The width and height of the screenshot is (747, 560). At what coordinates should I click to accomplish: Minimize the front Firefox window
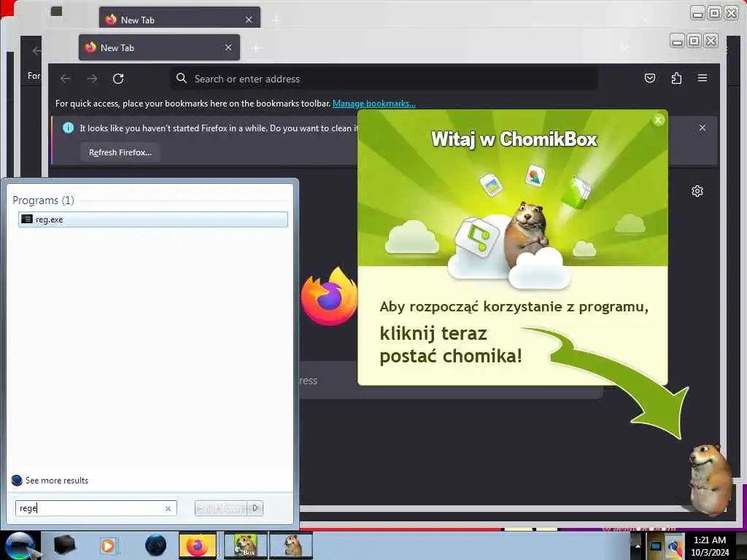[x=677, y=41]
